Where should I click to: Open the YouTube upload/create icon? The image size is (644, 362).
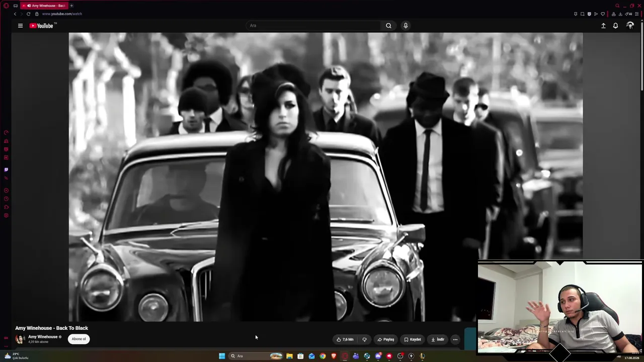[603, 26]
